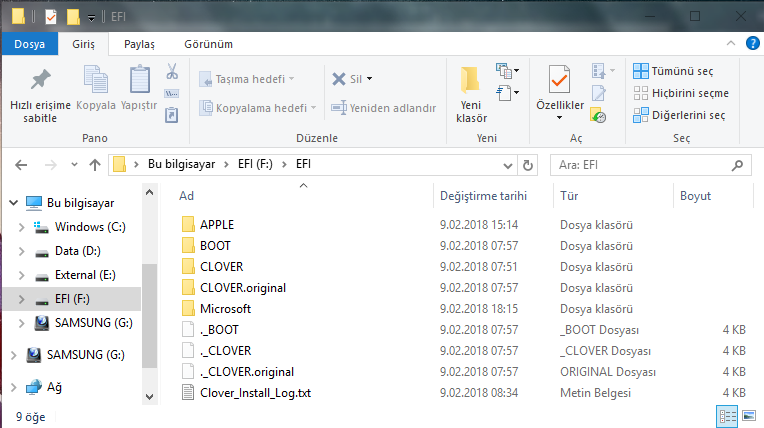Click Diğerlerini seç invert selection
Screen dimensions: 764x428
pyautogui.click(x=679, y=115)
